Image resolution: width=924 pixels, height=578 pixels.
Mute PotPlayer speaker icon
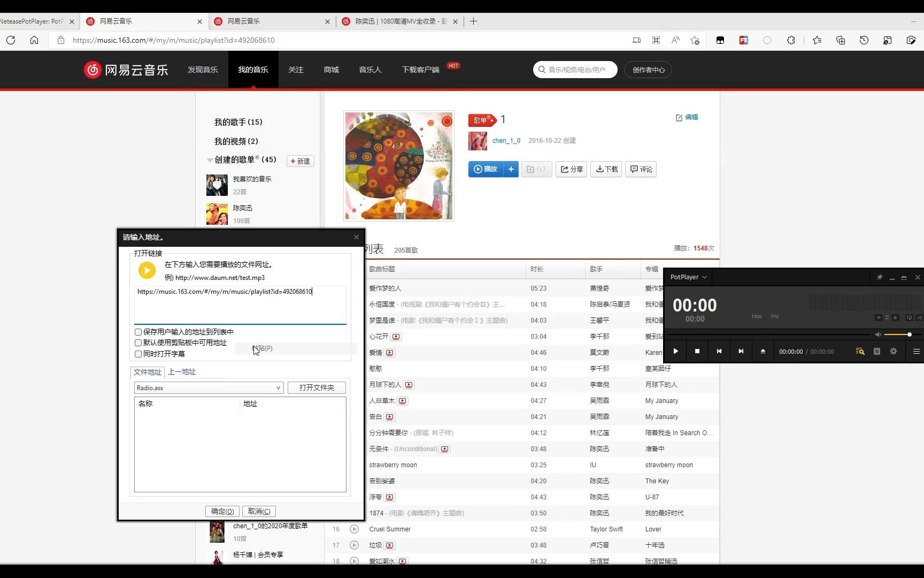(878, 334)
